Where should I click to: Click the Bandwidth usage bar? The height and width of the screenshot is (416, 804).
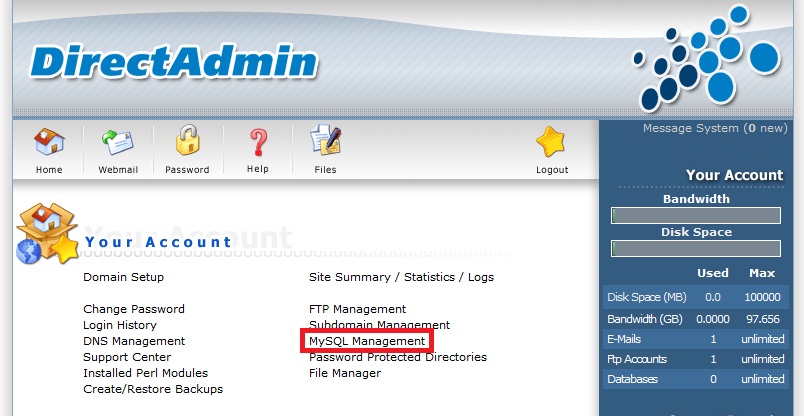[696, 215]
